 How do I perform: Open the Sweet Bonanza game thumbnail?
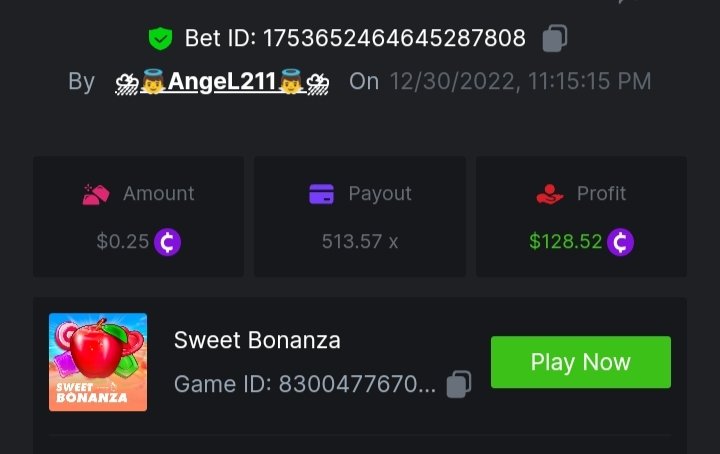[98, 362]
